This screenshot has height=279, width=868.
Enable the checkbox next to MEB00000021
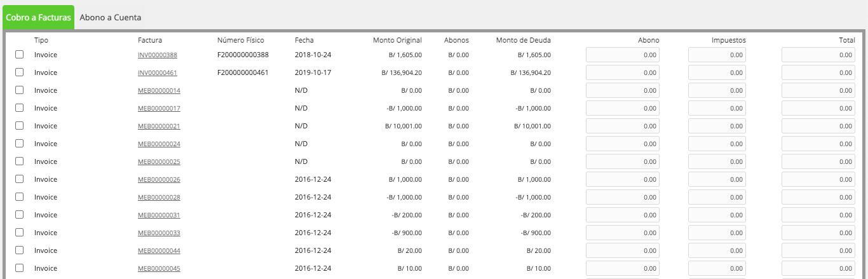pyautogui.click(x=20, y=126)
